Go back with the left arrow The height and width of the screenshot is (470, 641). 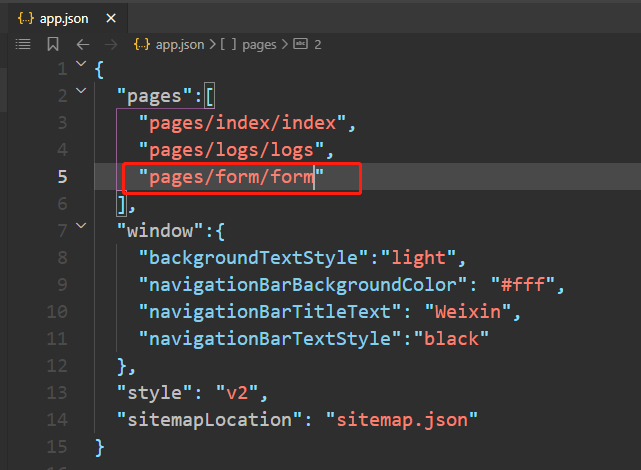click(83, 44)
